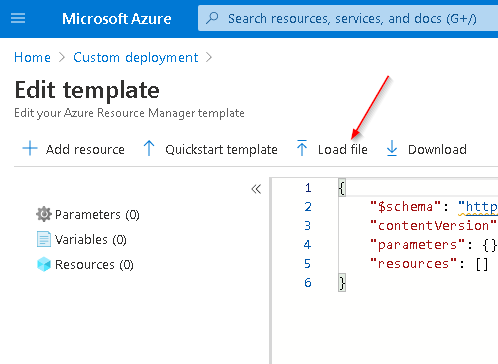Image resolution: width=498 pixels, height=364 pixels.
Task: Focus the search resources box
Action: (x=348, y=18)
